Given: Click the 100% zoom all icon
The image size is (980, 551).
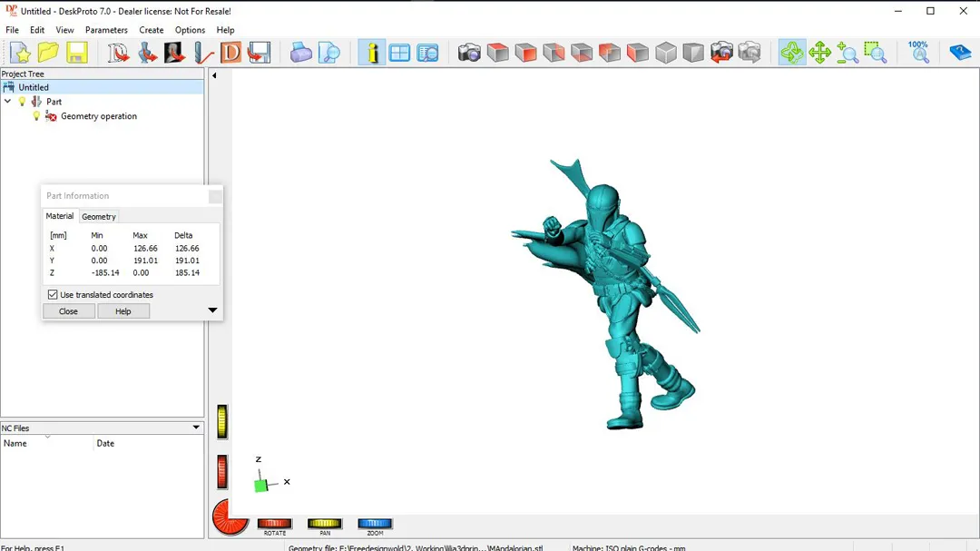Looking at the screenshot, I should coord(918,53).
